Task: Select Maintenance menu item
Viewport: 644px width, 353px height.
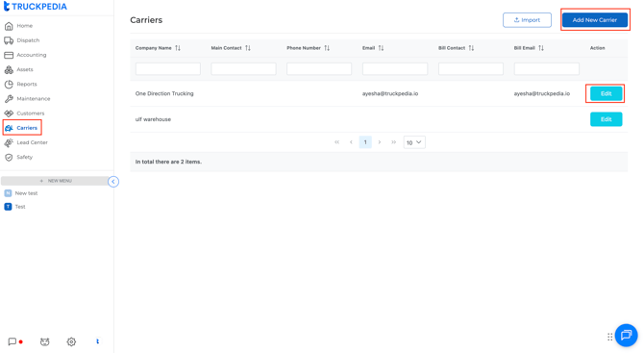Action: pos(34,99)
